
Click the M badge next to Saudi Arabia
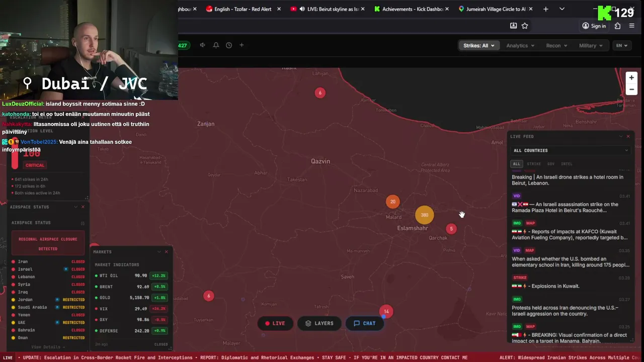tap(57, 307)
